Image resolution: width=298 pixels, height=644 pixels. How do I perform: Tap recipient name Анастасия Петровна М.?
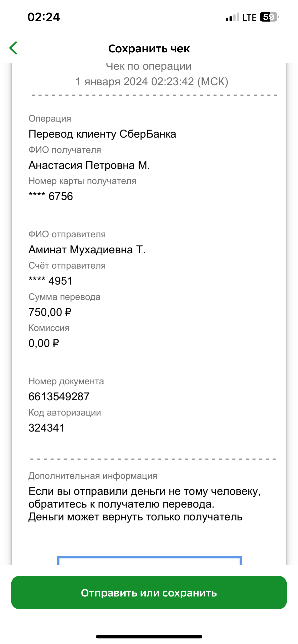pos(89,165)
